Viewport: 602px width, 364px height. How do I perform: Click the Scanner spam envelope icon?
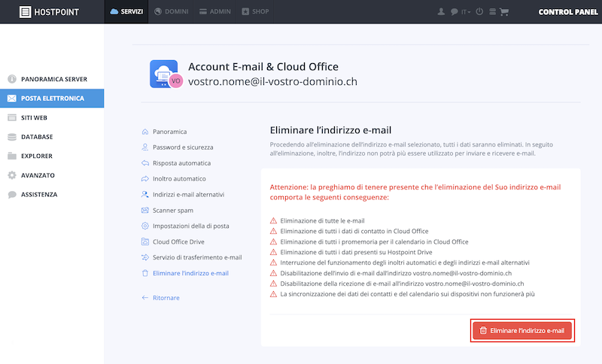tap(144, 210)
